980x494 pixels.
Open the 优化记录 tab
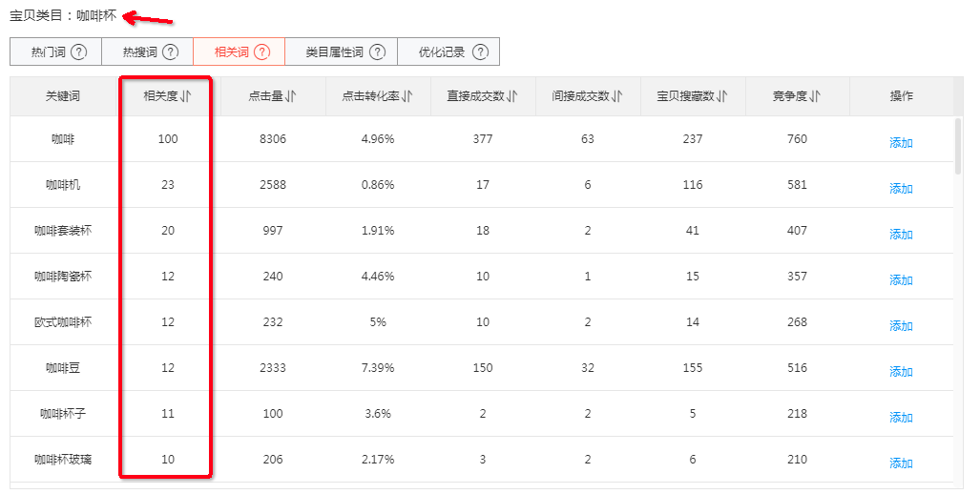[448, 51]
